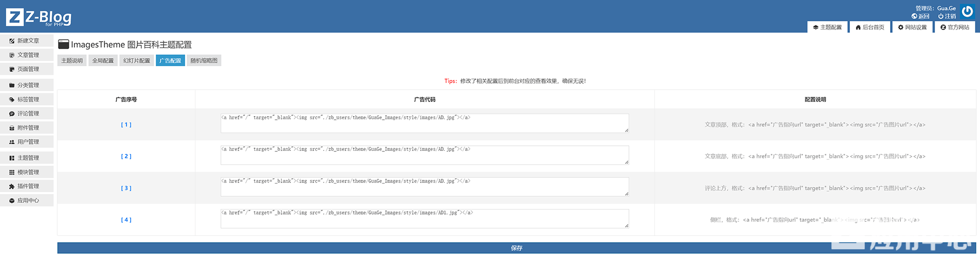The width and height of the screenshot is (980, 264).
Task: Open 后台首页 in the top menu
Action: pos(870,28)
